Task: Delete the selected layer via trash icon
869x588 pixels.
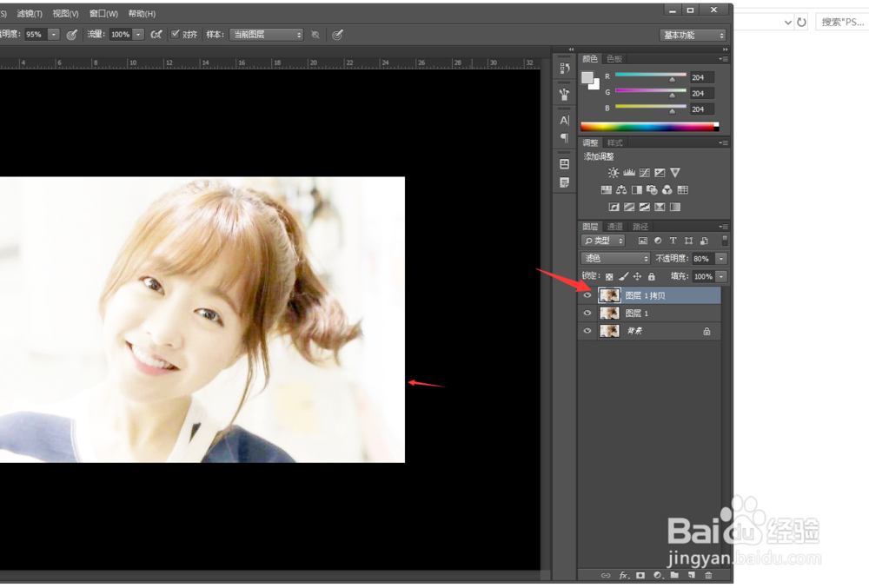Action: point(707,575)
